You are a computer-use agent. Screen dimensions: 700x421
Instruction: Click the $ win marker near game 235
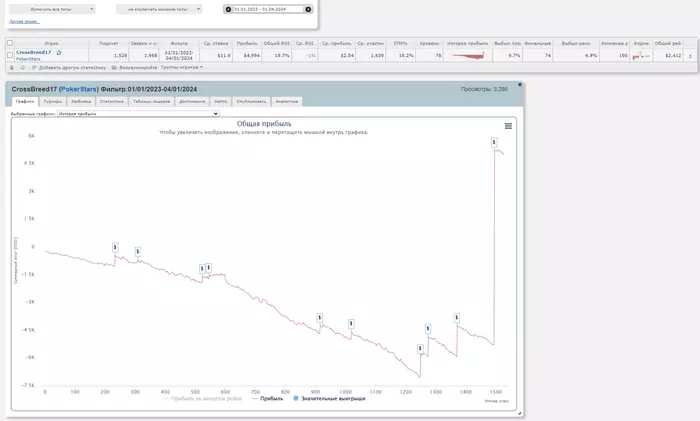click(115, 247)
